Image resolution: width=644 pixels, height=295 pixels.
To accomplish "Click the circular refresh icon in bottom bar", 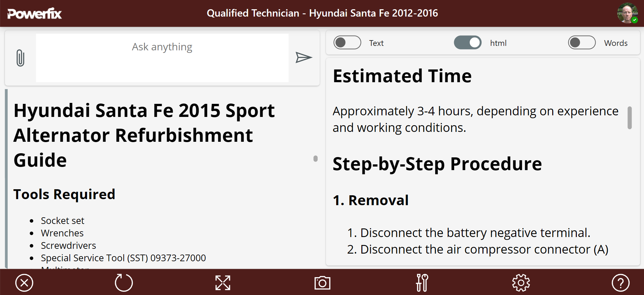I will [x=124, y=283].
